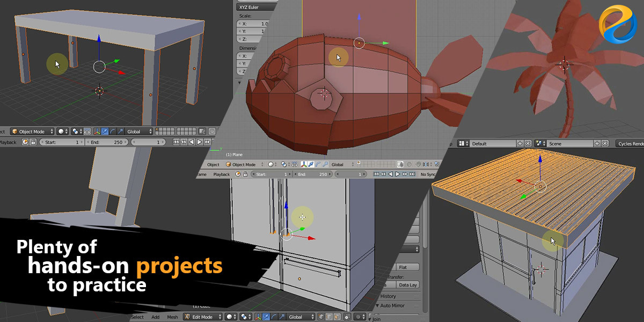Open the Mesh menu in bottom header
This screenshot has width=644, height=322.
[172, 317]
